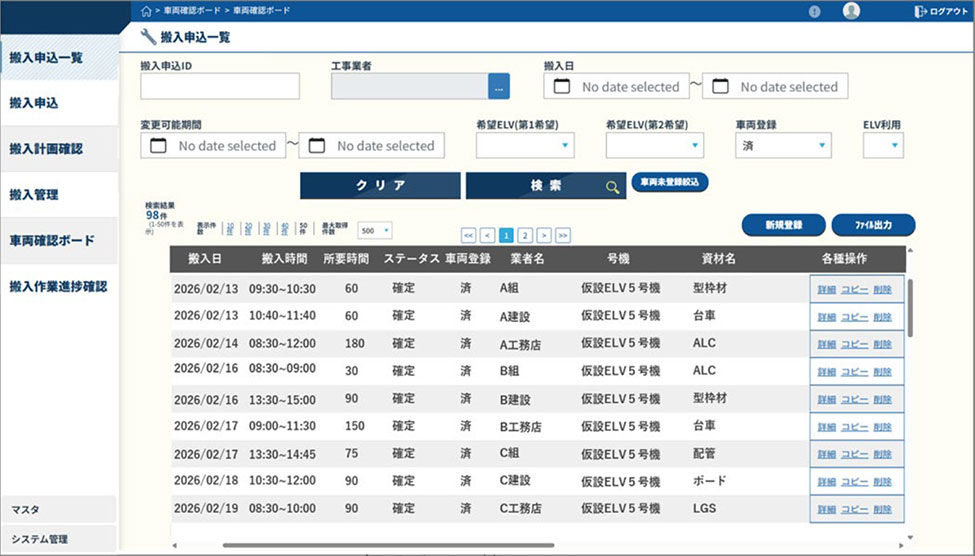The width and height of the screenshot is (975, 556).
Task: Set display count to 20件
Action: (x=249, y=229)
